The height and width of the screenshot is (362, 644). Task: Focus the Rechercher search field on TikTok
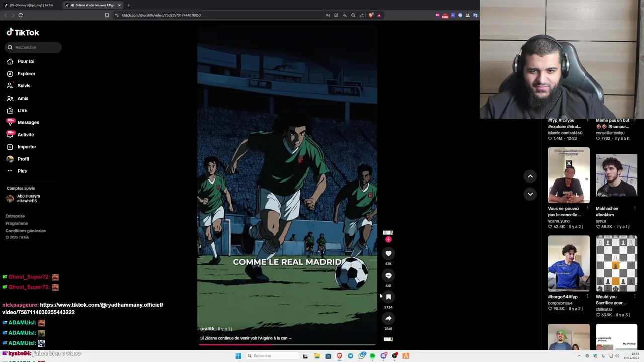[x=33, y=47]
